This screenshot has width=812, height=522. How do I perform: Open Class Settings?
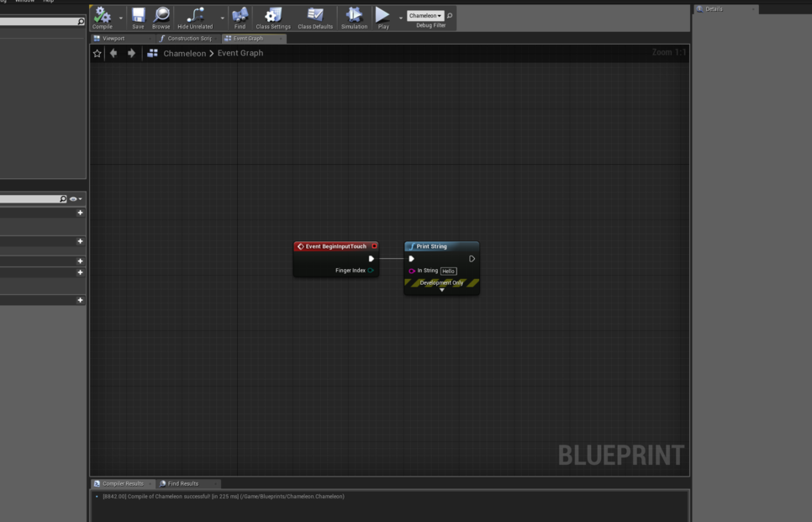pyautogui.click(x=273, y=18)
